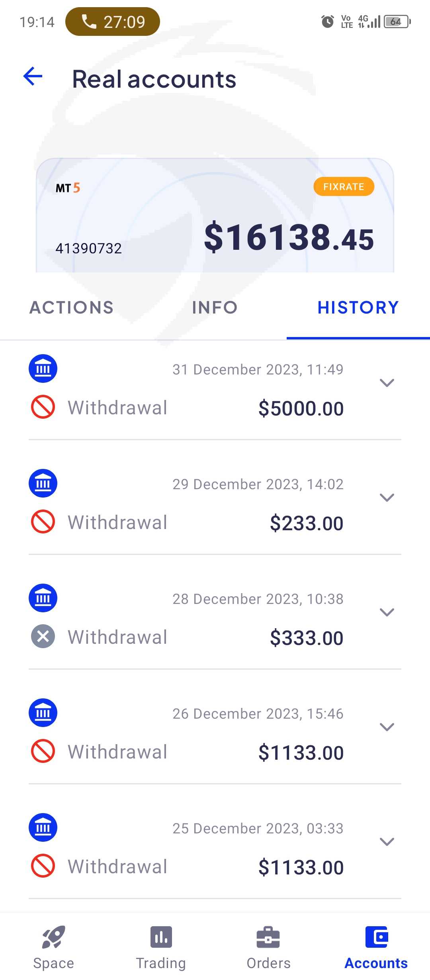The height and width of the screenshot is (980, 430).
Task: Switch to the ACTIONS tab
Action: tap(72, 308)
